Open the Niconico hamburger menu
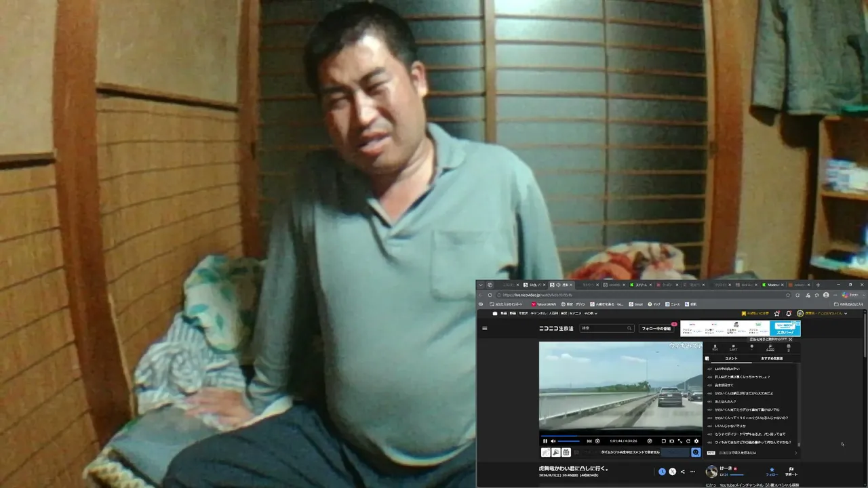The width and height of the screenshot is (868, 488). coord(484,328)
